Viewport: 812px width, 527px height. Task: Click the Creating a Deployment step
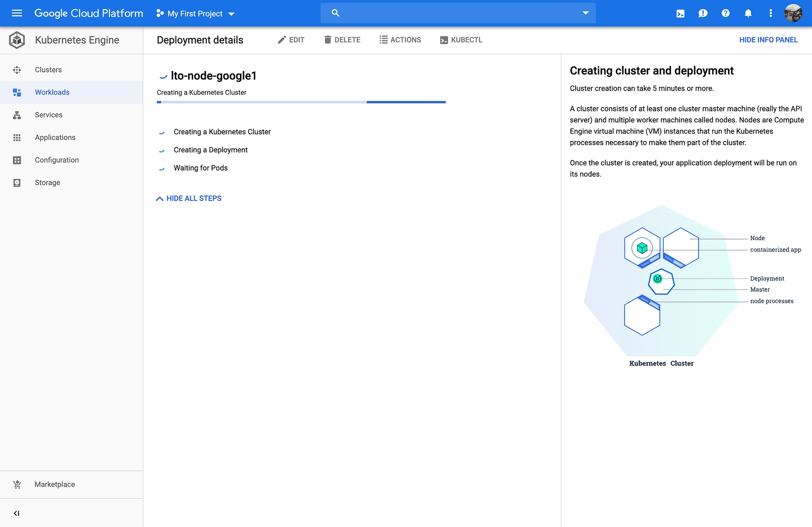point(210,150)
